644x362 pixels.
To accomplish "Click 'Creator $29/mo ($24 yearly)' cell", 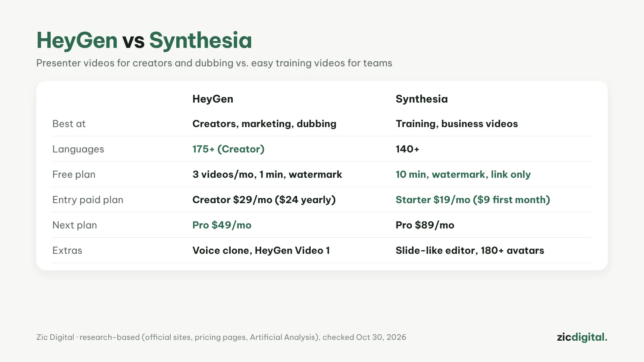I will pos(264,200).
